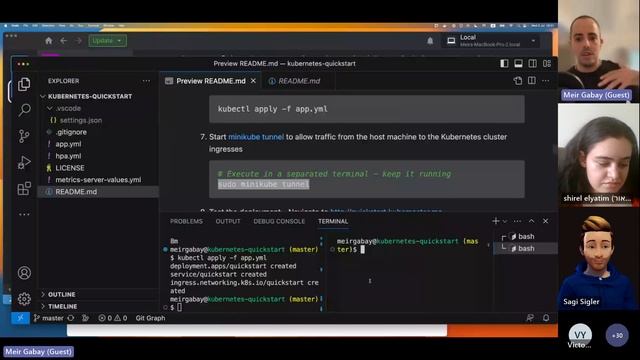
Task: Click Explorer panel more actions ellipsis
Action: (146, 81)
